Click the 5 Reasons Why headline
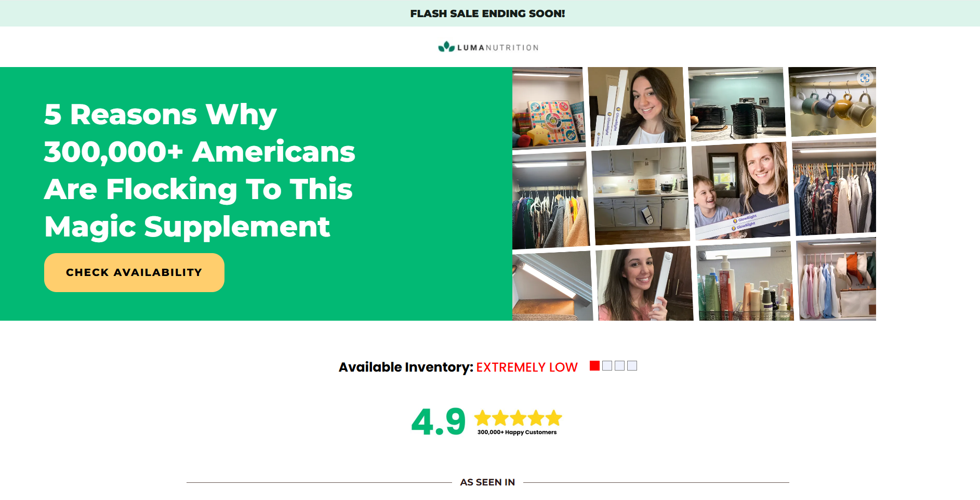The width and height of the screenshot is (980, 500). pyautogui.click(x=200, y=170)
